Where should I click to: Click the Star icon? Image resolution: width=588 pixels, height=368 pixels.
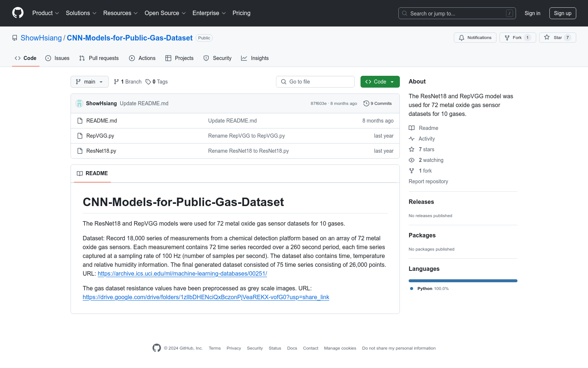click(547, 37)
